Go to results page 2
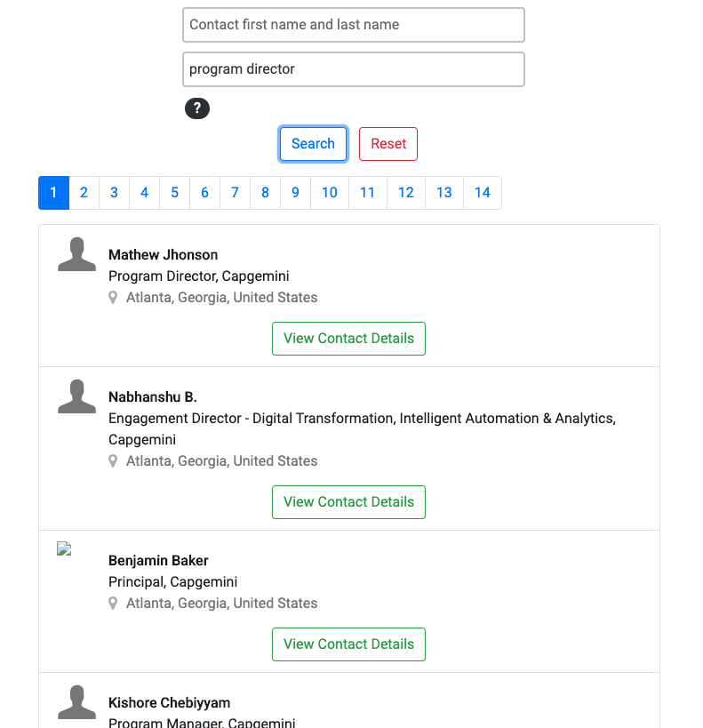 click(84, 193)
